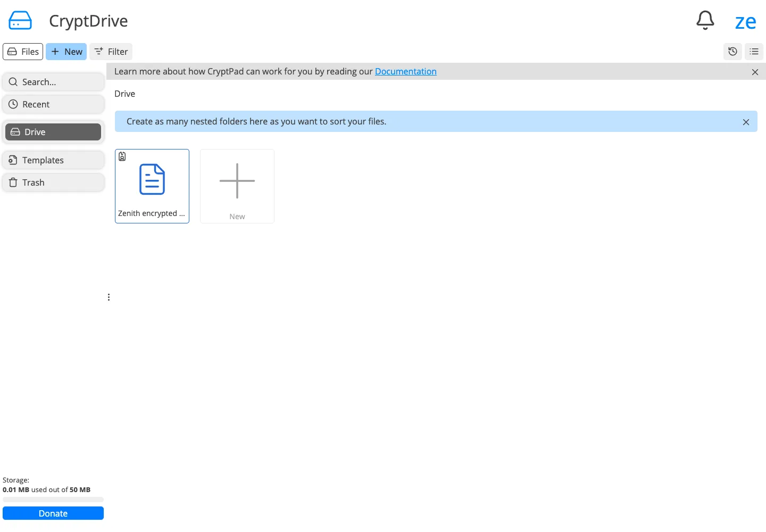Click the Donate button
This screenshot has height=532, width=766.
pyautogui.click(x=53, y=513)
